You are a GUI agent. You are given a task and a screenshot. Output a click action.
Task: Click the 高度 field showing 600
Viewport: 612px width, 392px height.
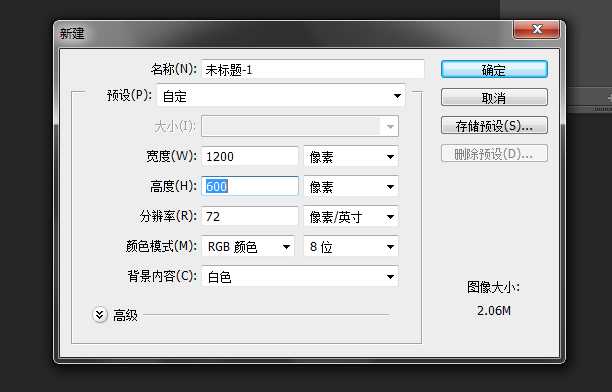250,186
